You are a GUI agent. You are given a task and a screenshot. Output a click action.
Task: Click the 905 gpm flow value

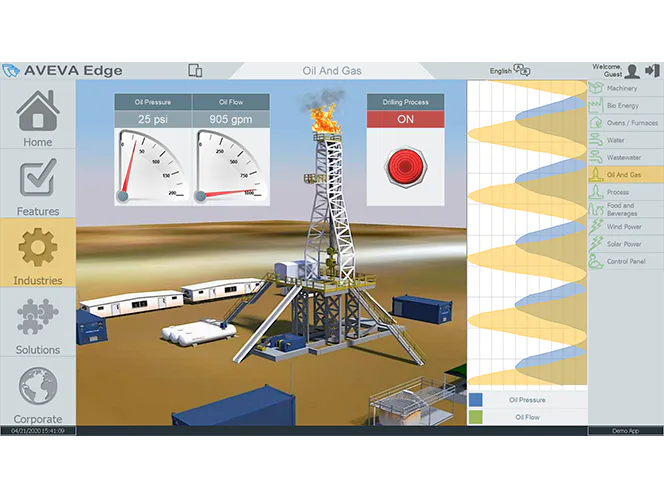(x=231, y=119)
